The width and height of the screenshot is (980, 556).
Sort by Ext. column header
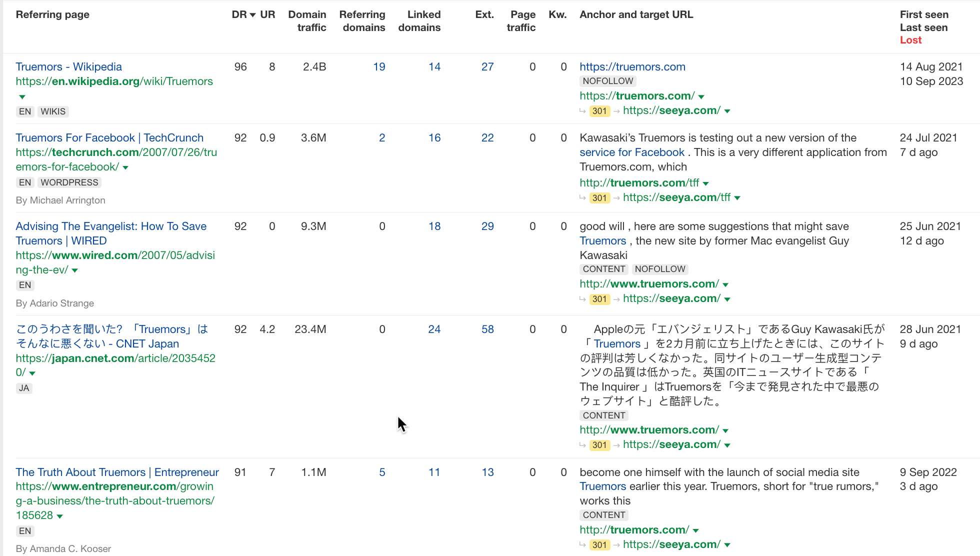tap(484, 14)
